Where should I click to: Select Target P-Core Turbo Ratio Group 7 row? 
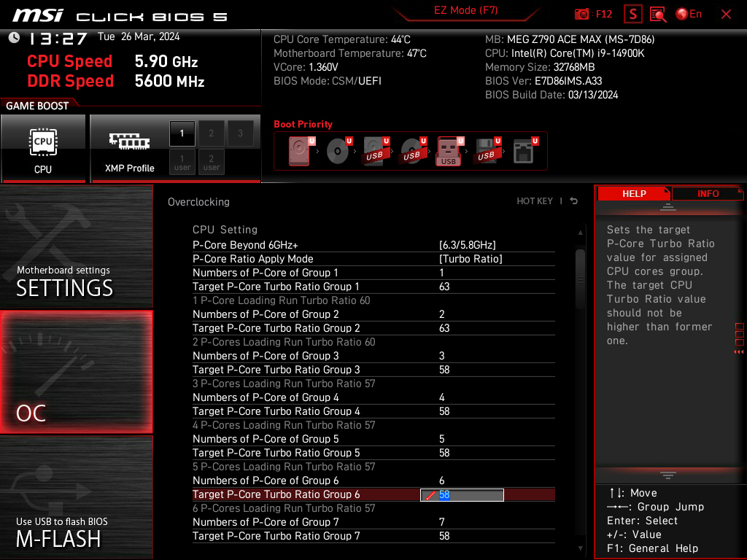pyautogui.click(x=373, y=536)
